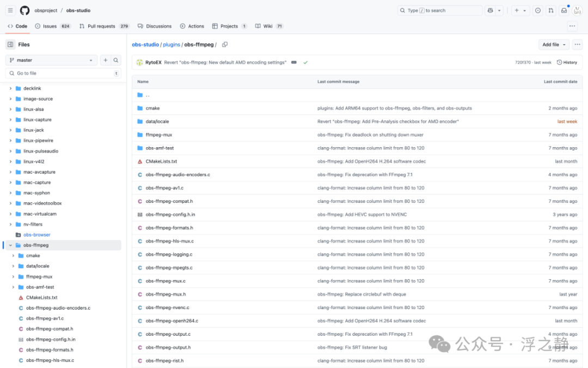Screen dimensions: 588x368
Task: Collapse the obs-ffmpeg folder in the tree
Action: click(x=10, y=245)
